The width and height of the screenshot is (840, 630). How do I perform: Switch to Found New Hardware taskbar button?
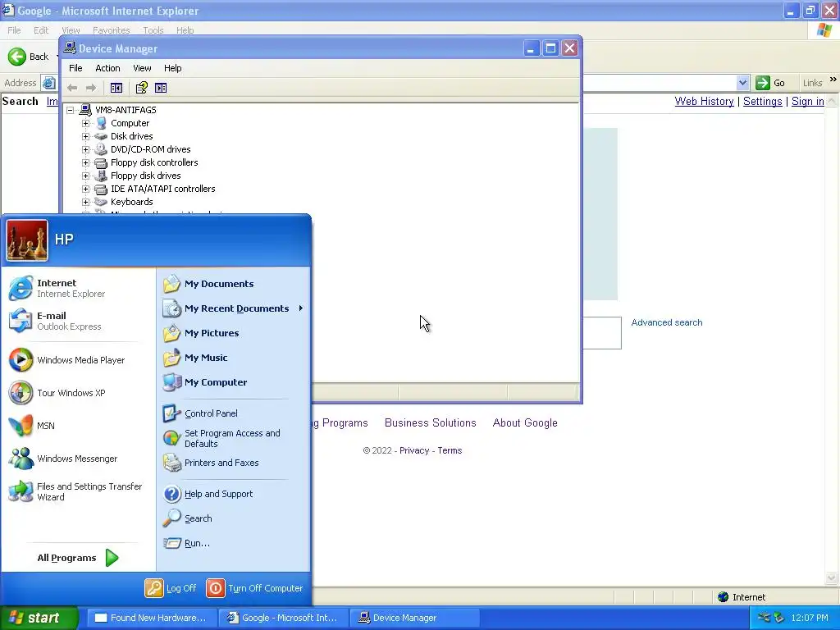152,618
